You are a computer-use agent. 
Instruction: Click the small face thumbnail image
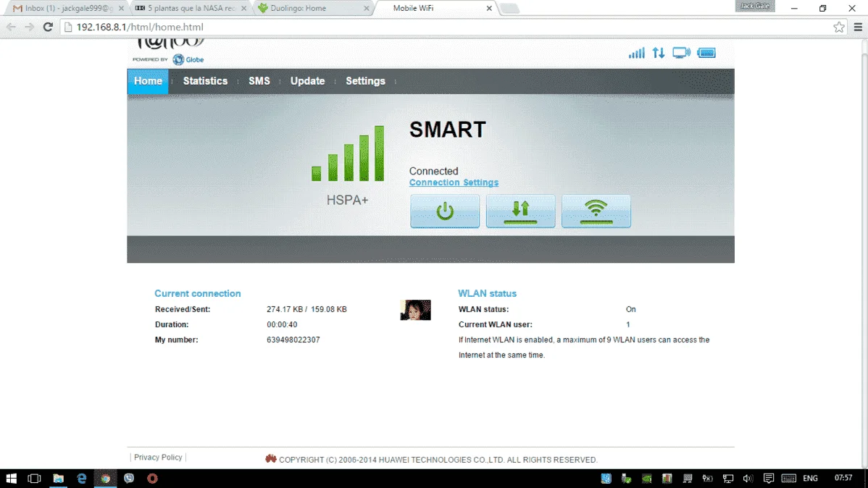pos(415,310)
